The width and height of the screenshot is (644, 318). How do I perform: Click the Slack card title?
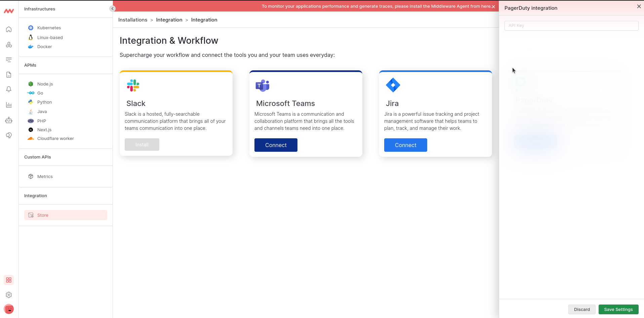pyautogui.click(x=136, y=103)
